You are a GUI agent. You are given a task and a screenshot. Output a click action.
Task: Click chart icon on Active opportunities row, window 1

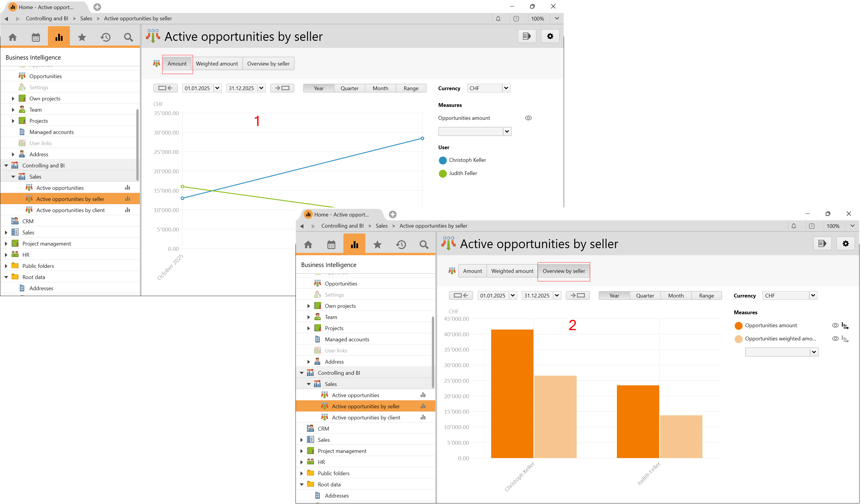(x=127, y=188)
